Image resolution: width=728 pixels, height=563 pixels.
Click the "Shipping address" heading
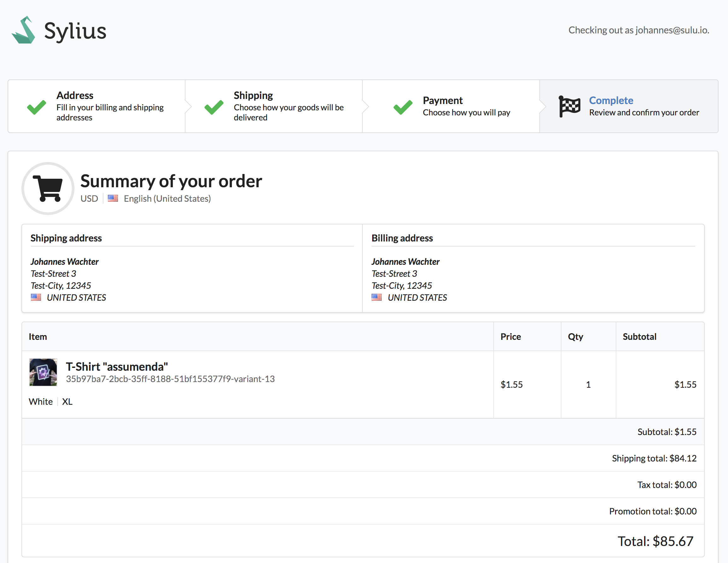pos(66,238)
